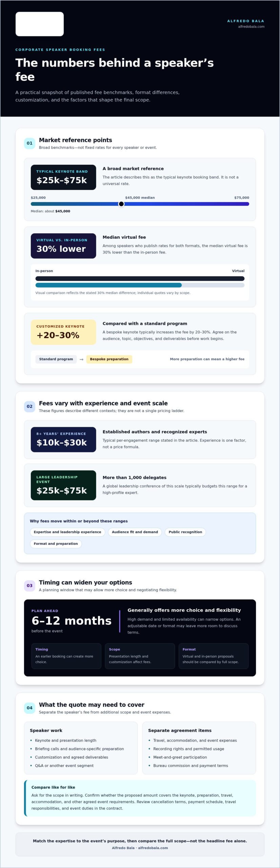Click the Public recognition tag
This screenshot has width=280, height=868.
tap(185, 532)
